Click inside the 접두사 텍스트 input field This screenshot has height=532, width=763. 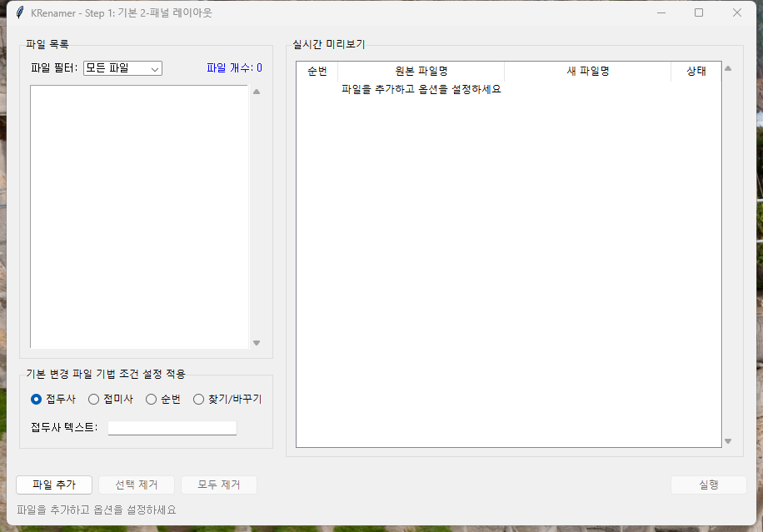(x=172, y=427)
